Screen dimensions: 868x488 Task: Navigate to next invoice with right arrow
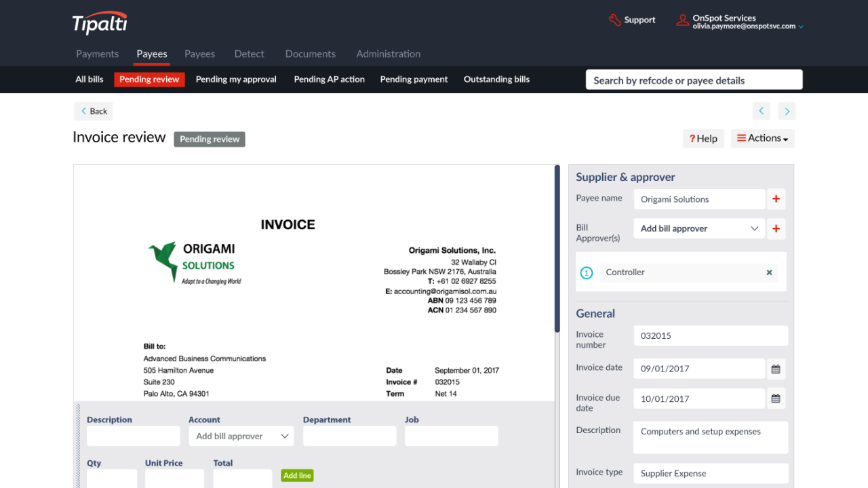[787, 110]
